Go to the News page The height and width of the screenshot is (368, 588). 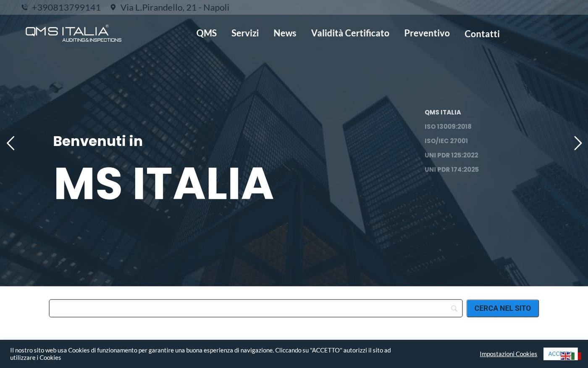click(285, 33)
